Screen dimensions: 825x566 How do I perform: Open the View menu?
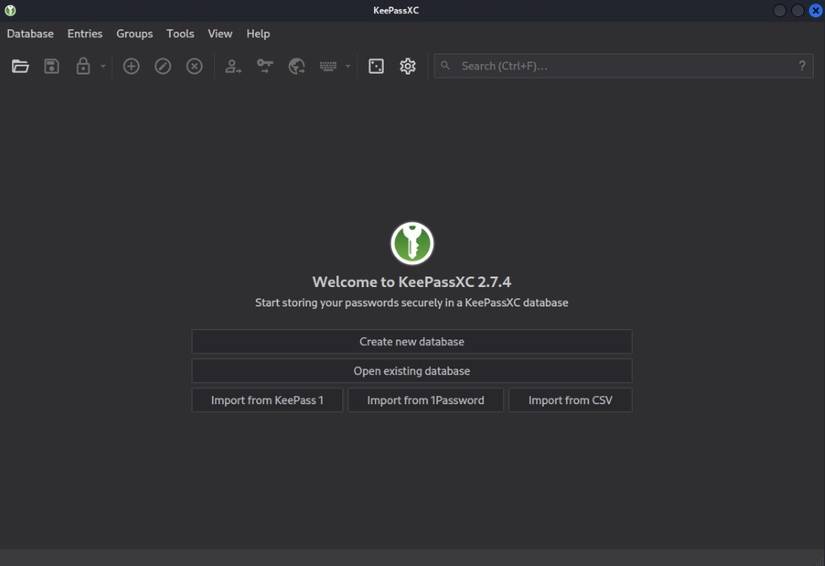[x=220, y=34]
